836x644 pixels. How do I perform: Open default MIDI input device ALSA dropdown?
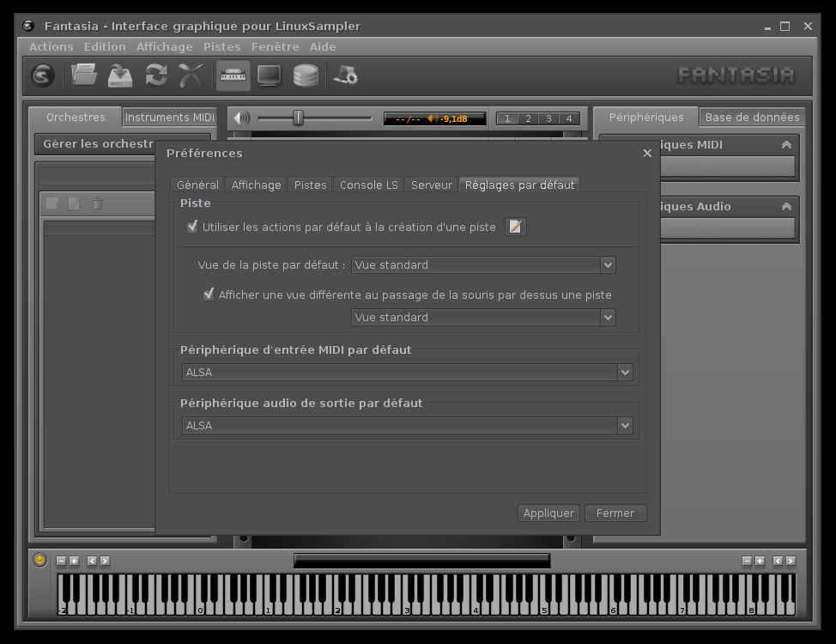pyautogui.click(x=408, y=372)
